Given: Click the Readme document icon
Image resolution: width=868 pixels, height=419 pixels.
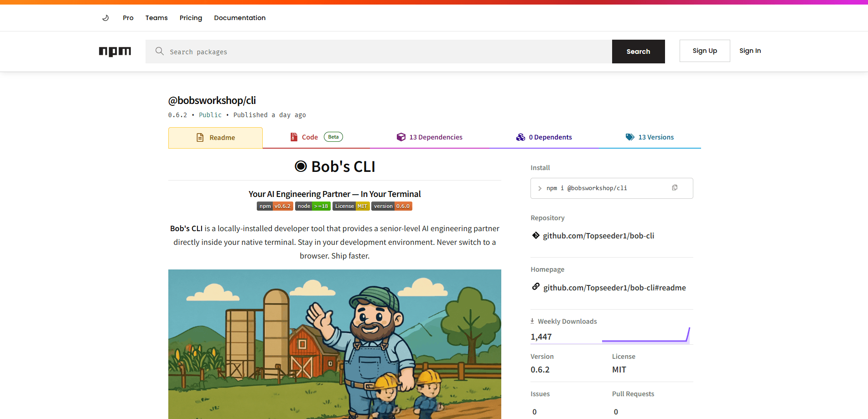Looking at the screenshot, I should 200,138.
